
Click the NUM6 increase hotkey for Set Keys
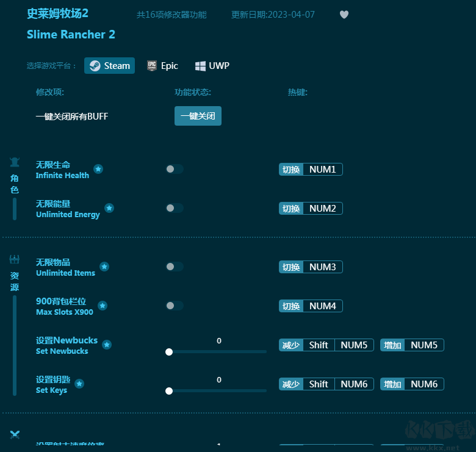(x=424, y=384)
